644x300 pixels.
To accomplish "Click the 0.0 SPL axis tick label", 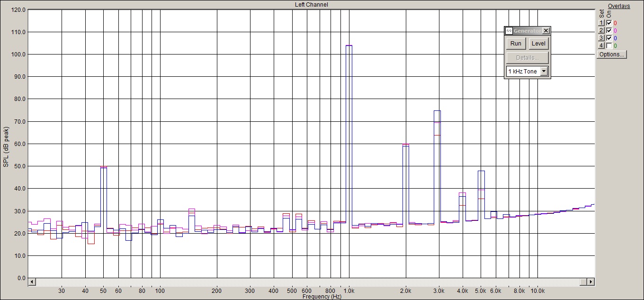I will point(22,278).
